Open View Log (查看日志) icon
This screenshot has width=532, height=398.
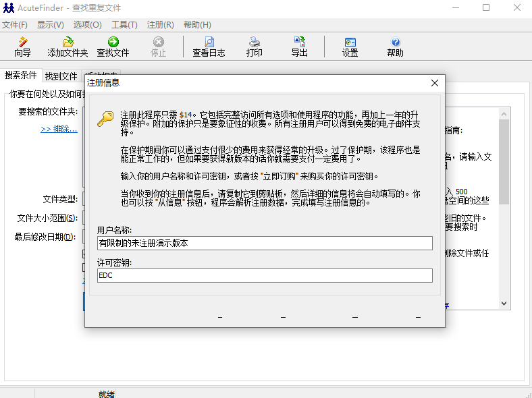(209, 42)
